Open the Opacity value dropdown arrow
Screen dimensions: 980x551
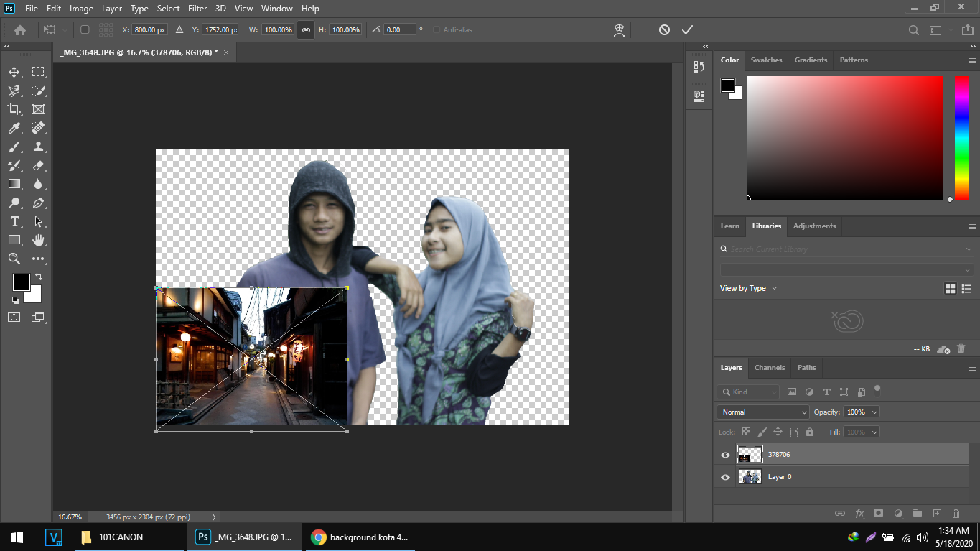pyautogui.click(x=874, y=412)
